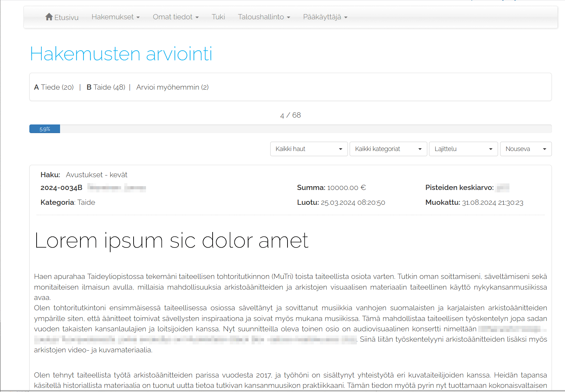Open the Kaikki haut dropdown
This screenshot has width=565, height=392.
tap(309, 149)
